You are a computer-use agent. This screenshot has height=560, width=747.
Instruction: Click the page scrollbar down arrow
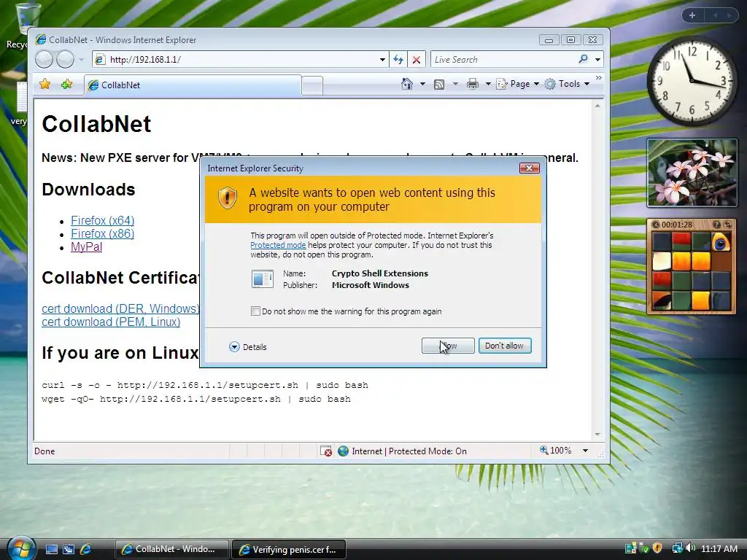(x=597, y=435)
